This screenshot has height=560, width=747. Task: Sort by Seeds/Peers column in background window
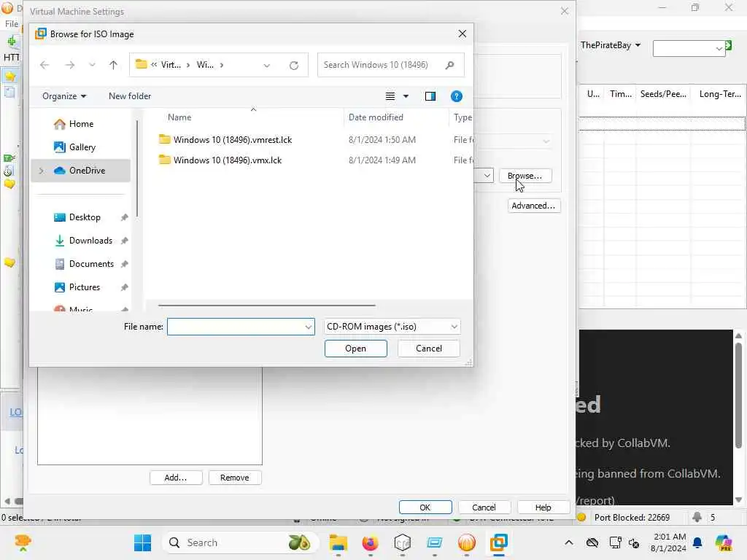coord(663,94)
